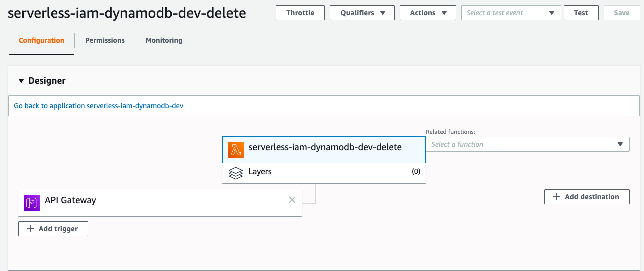Click the page title serverless-iam-dynamodb-dev-delete

point(127,13)
